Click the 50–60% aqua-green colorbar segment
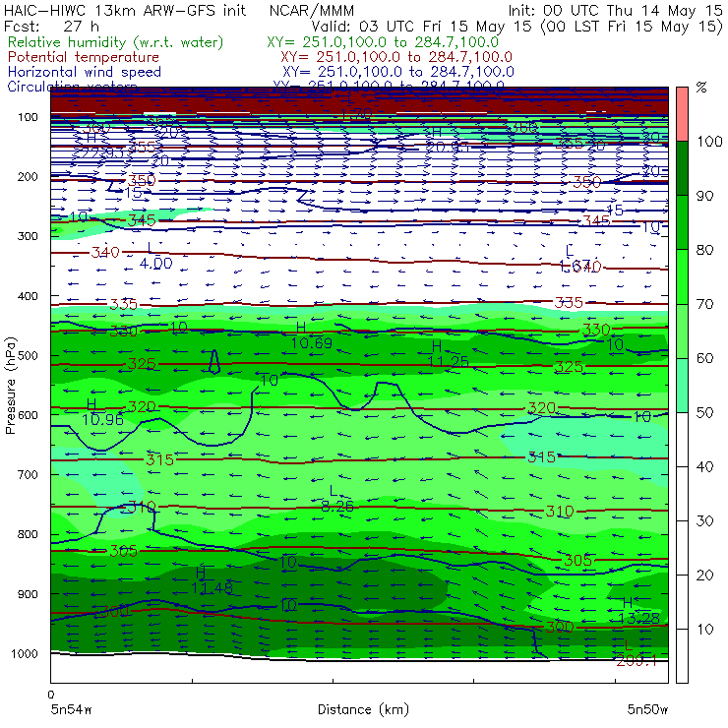 (x=682, y=386)
